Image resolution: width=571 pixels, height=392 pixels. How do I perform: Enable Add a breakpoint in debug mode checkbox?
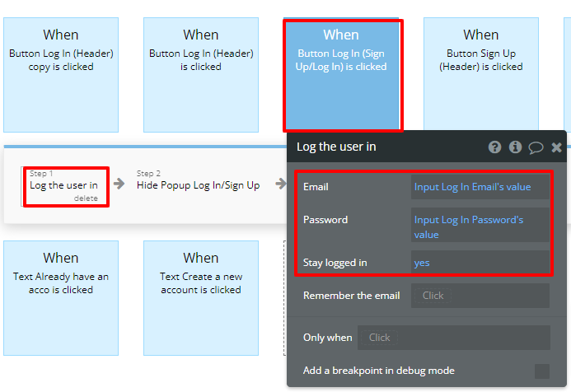pyautogui.click(x=542, y=371)
